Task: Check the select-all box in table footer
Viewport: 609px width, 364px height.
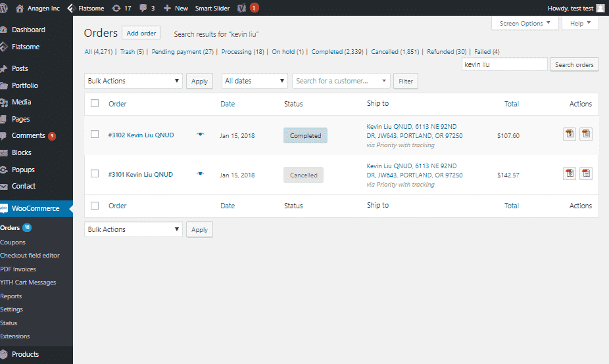Action: (x=95, y=206)
